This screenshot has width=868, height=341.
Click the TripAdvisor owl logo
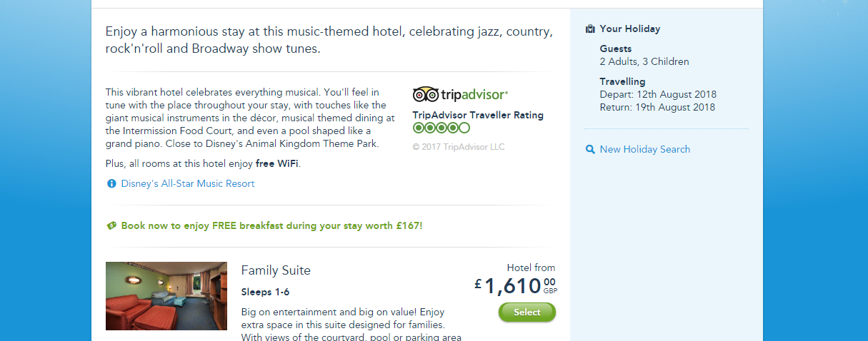(425, 94)
